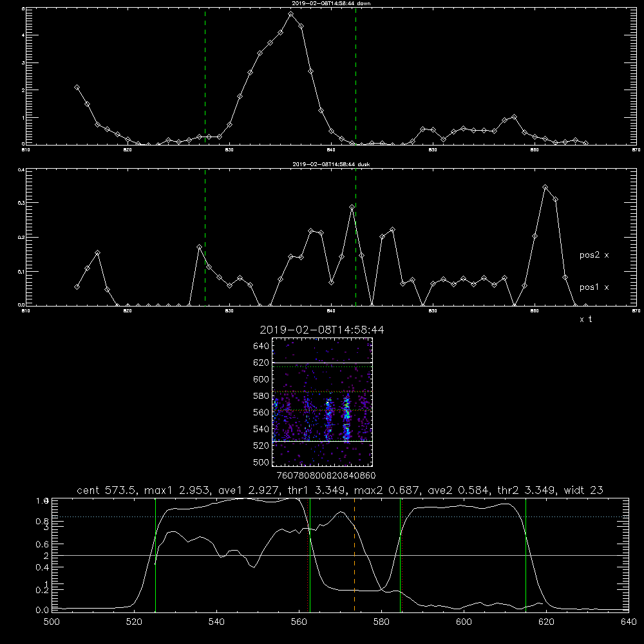Image resolution: width=644 pixels, height=644 pixels.
Task: Click 'thr1 3.349' in the stats line
Action: (317, 490)
